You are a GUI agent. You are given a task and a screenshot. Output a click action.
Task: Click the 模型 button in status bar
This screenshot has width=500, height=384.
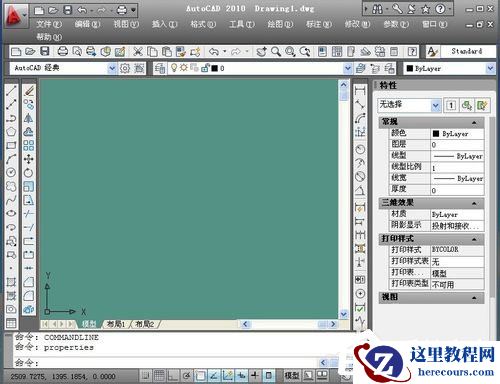291,376
